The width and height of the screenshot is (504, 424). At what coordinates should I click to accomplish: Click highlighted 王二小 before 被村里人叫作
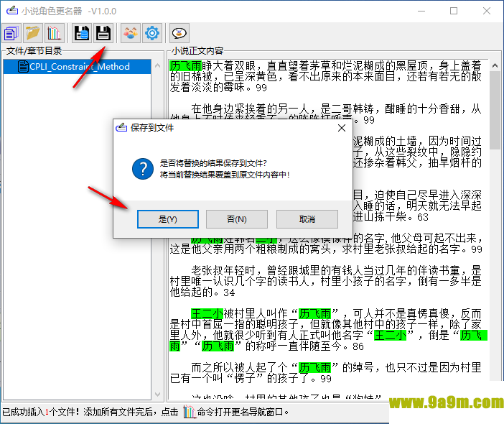[x=207, y=313]
